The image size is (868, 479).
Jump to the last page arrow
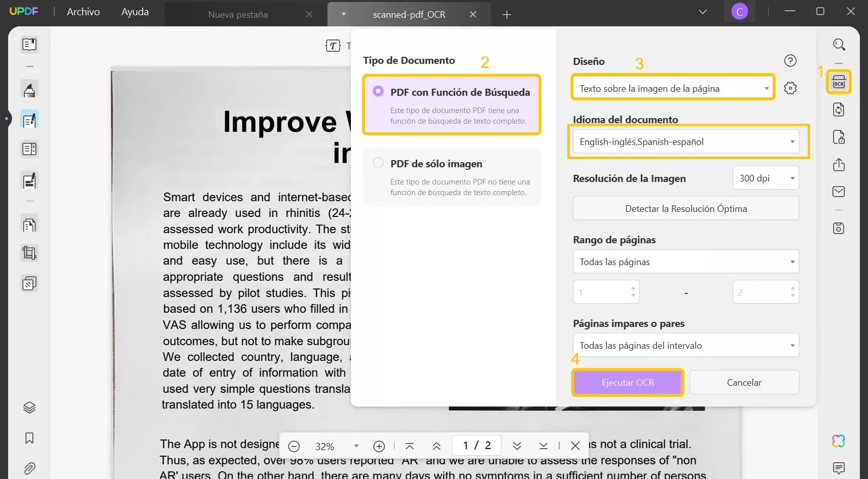tap(544, 446)
